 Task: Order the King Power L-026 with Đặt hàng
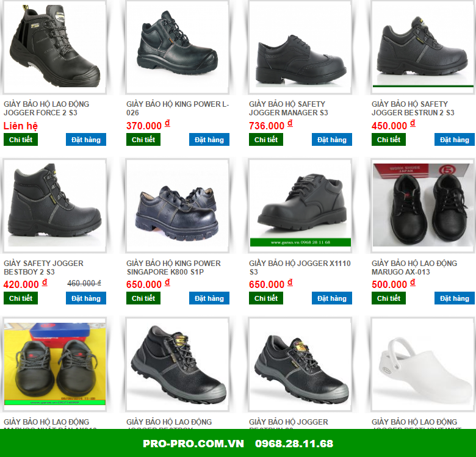[209, 140]
